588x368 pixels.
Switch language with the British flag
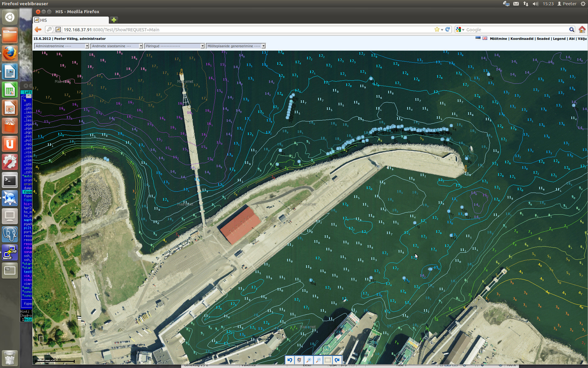click(485, 38)
